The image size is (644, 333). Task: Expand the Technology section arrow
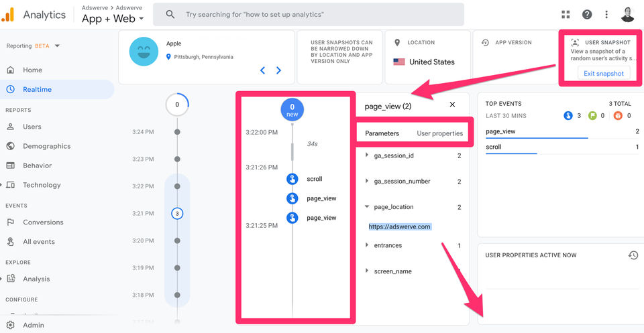point(1,185)
